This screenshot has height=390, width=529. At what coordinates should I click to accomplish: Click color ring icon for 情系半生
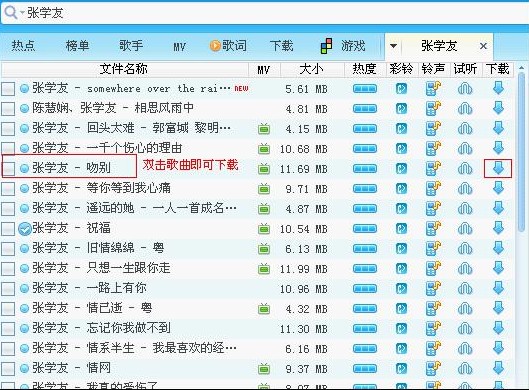(x=401, y=348)
